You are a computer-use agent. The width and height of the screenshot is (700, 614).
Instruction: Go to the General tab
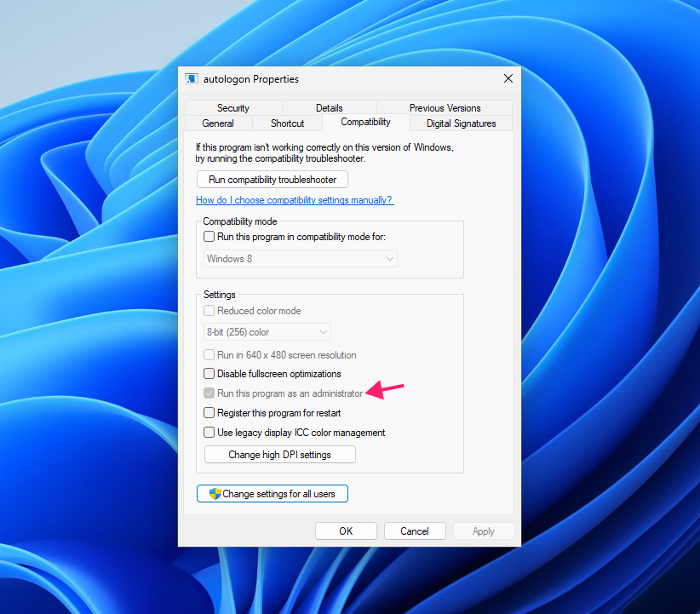click(x=218, y=123)
